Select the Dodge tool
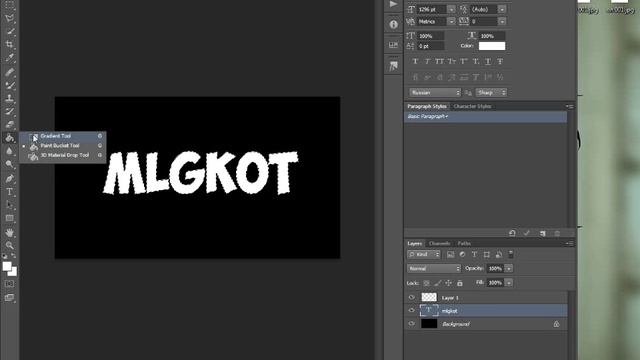640x360 pixels. (9, 164)
